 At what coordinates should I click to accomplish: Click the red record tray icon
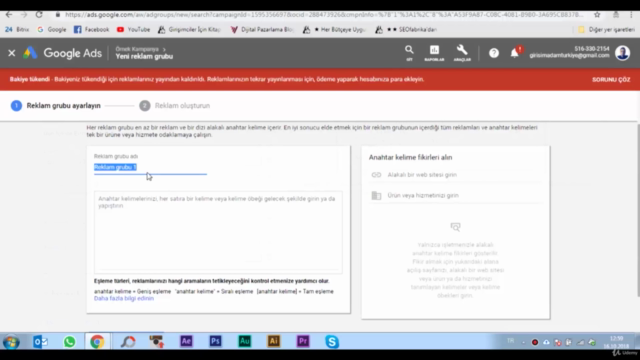pos(535,342)
